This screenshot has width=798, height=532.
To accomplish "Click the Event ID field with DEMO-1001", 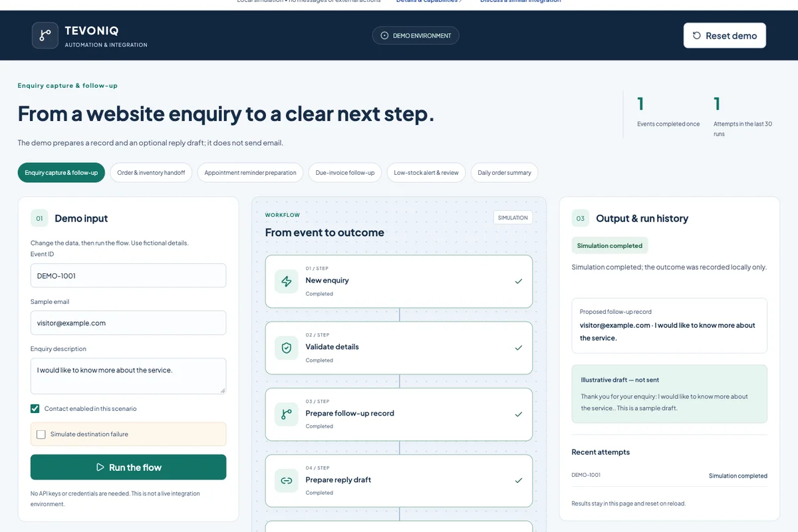I will pos(128,275).
